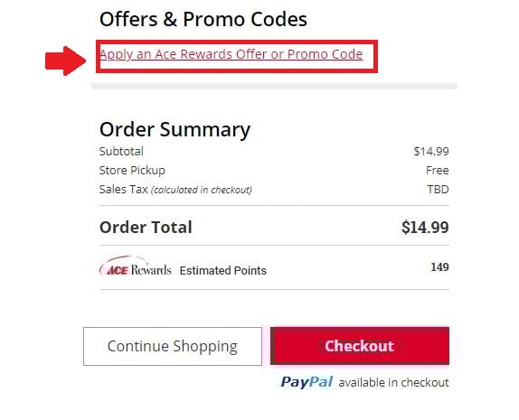Click the Estimated Points label
This screenshot has width=519, height=420.
pyautogui.click(x=223, y=271)
